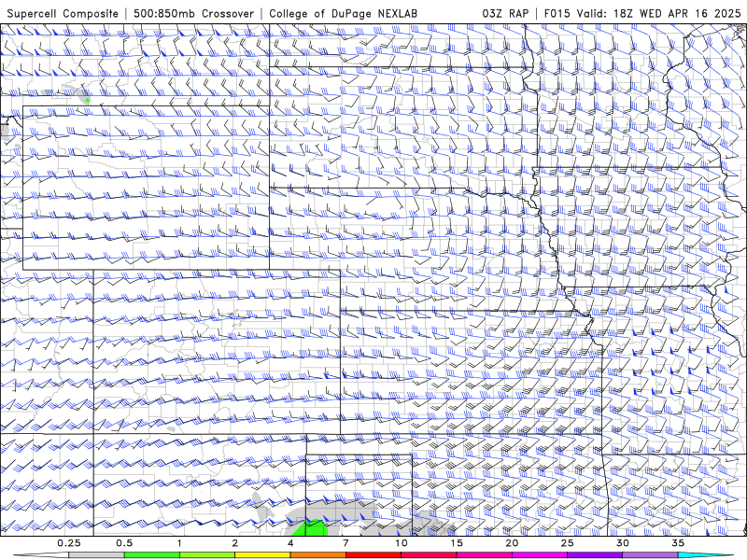
Task: Select the orange color bar segment
Action: (x=317, y=555)
